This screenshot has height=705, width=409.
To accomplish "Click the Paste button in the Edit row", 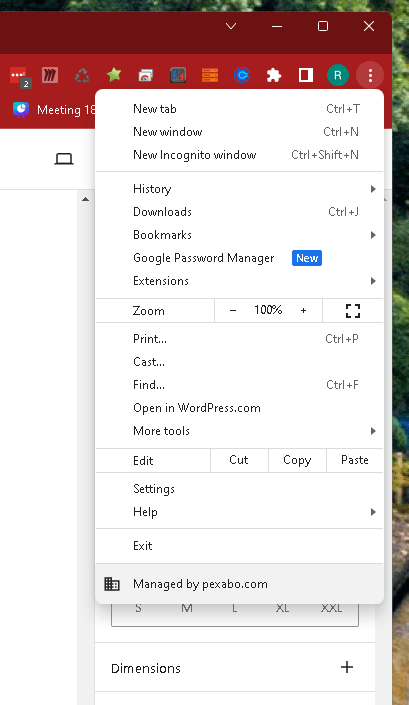I will click(355, 460).
